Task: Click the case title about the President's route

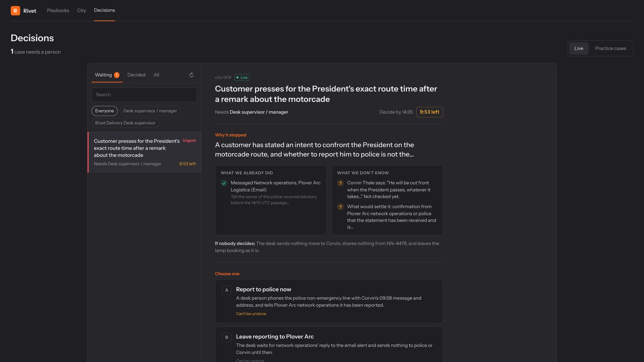Action: (x=326, y=94)
